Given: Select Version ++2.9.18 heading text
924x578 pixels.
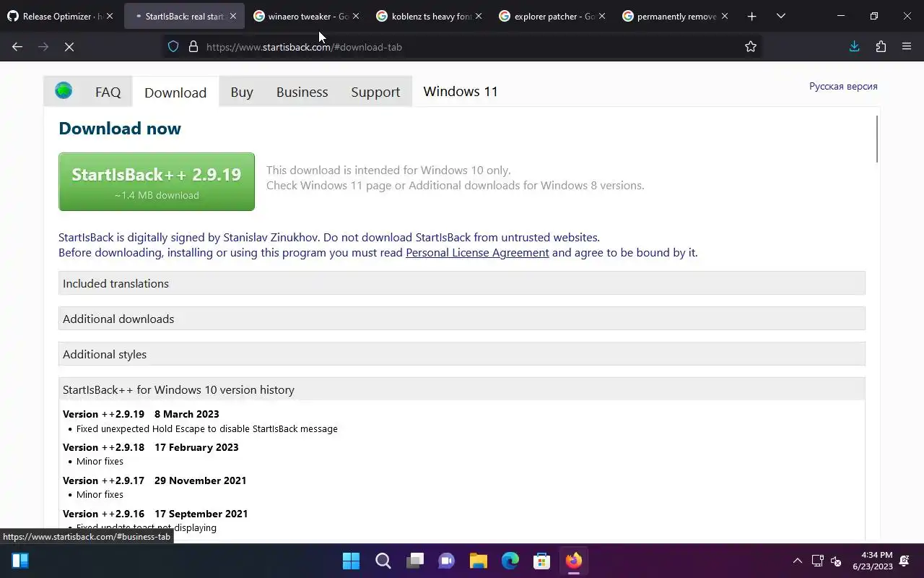Looking at the screenshot, I should tap(103, 447).
